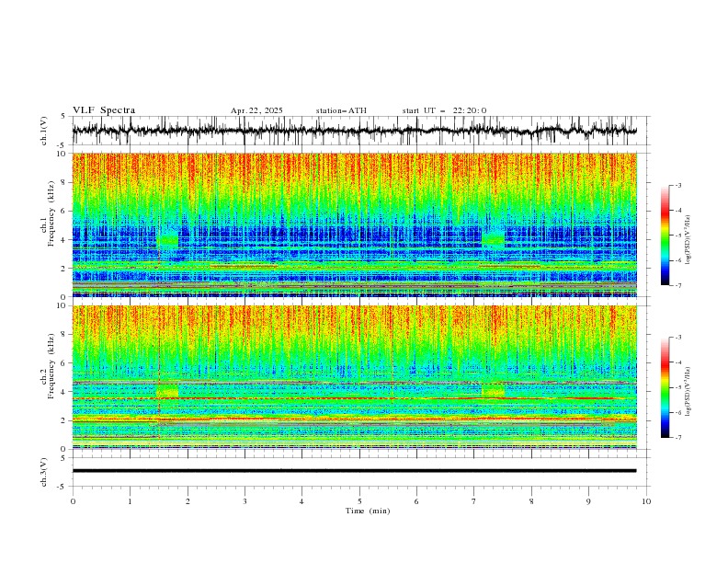Image resolution: width=728 pixels, height=563 pixels.
Task: Click the "station=ATH" label
Action: point(341,110)
